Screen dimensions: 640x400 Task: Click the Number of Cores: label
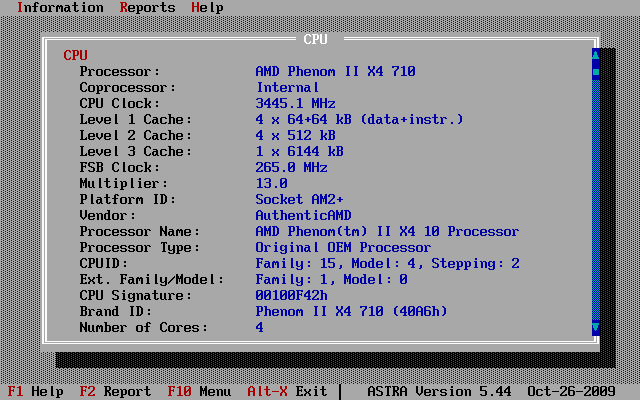tap(144, 327)
